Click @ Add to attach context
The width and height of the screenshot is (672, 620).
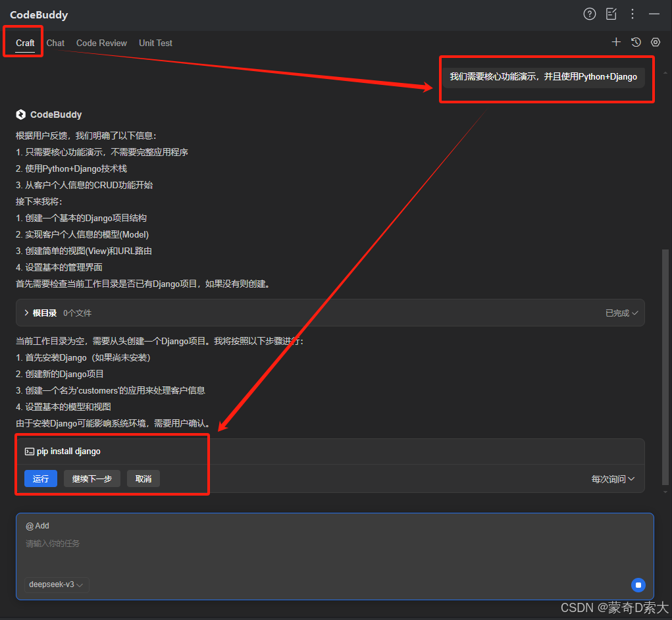point(38,526)
